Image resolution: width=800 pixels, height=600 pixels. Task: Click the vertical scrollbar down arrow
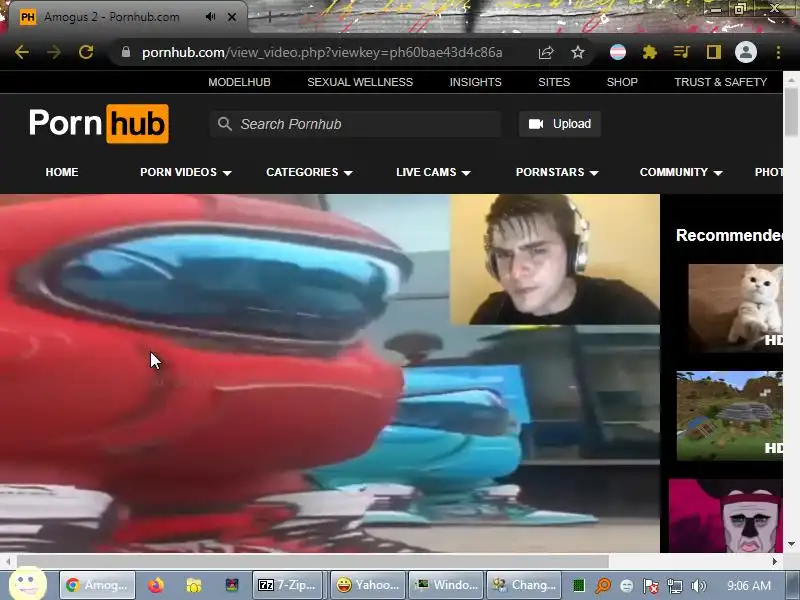click(791, 544)
